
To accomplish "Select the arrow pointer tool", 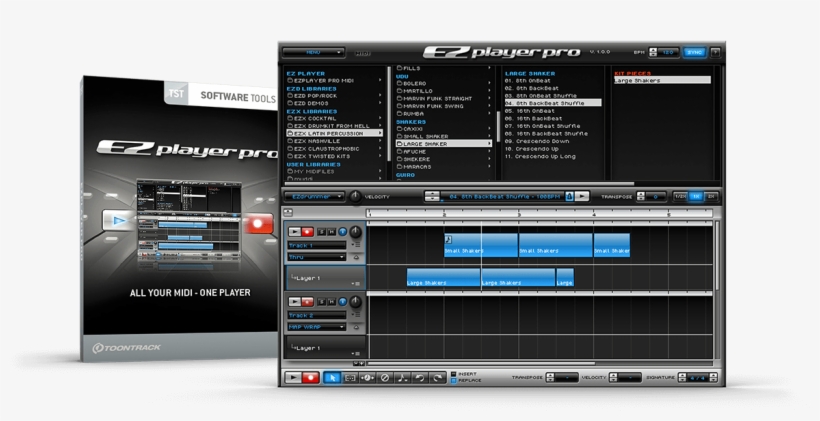I will 333,378.
